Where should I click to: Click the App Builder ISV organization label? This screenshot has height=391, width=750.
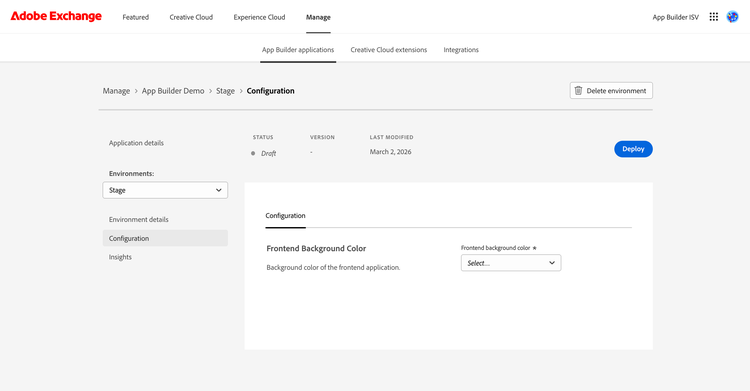pos(675,17)
